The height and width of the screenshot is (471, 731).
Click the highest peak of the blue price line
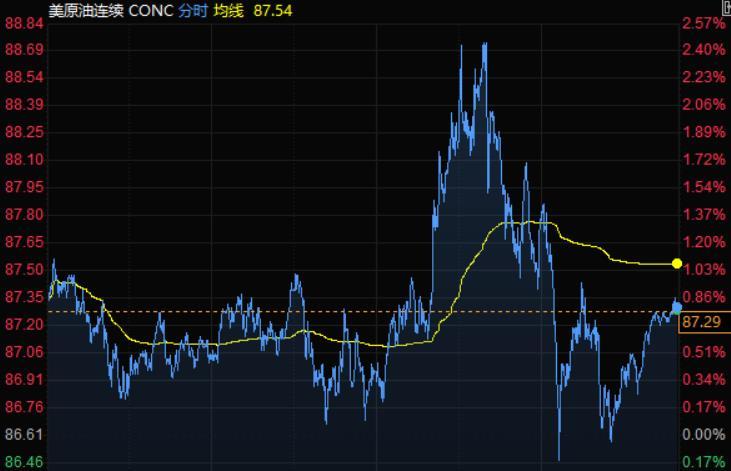click(x=485, y=44)
